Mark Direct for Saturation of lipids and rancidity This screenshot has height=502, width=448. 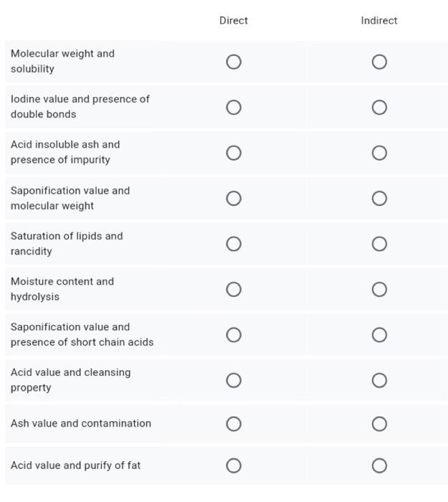(234, 244)
